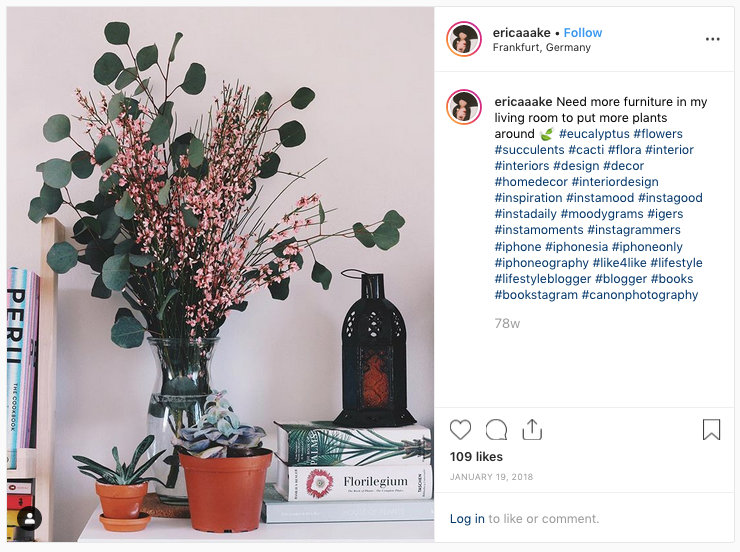Share the post using the upload arrow icon
The width and height of the screenshot is (740, 552).
(532, 429)
